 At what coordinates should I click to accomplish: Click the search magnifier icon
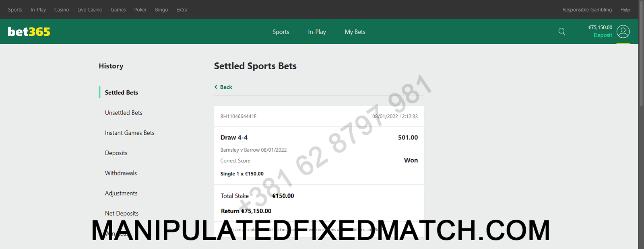pos(562,31)
